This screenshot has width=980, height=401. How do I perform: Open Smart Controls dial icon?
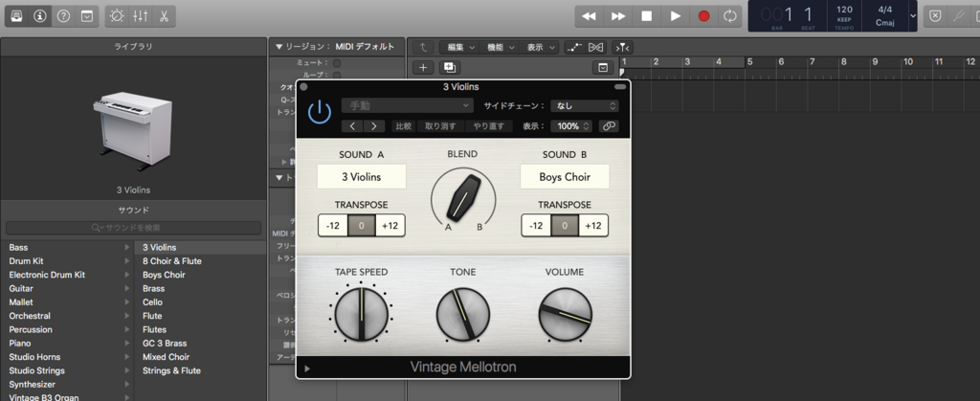117,16
